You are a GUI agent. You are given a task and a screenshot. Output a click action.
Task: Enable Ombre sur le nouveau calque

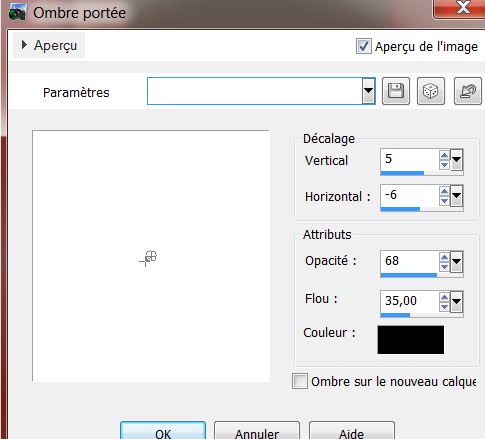click(300, 381)
